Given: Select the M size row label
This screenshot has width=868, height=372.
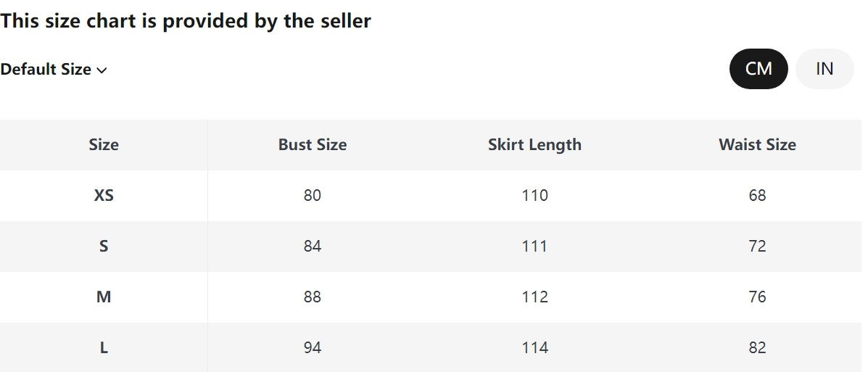Looking at the screenshot, I should tap(104, 297).
